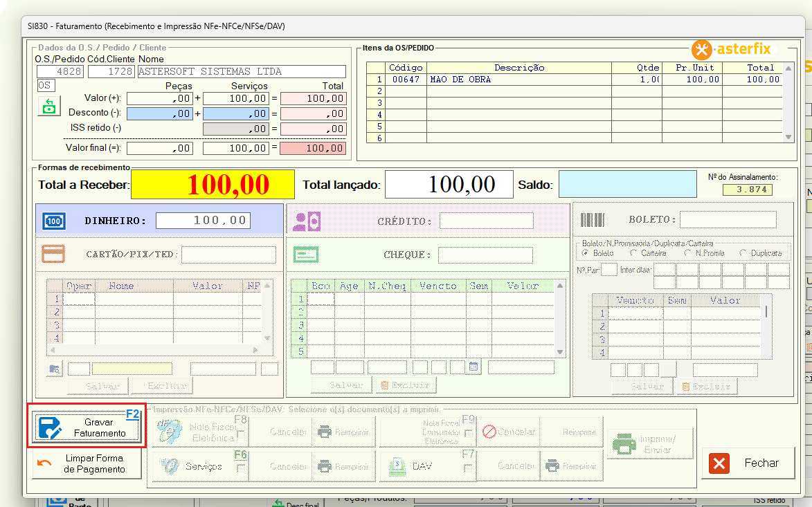812x507 pixels.
Task: Click the DINHEIRO amount field
Action: tap(203, 221)
